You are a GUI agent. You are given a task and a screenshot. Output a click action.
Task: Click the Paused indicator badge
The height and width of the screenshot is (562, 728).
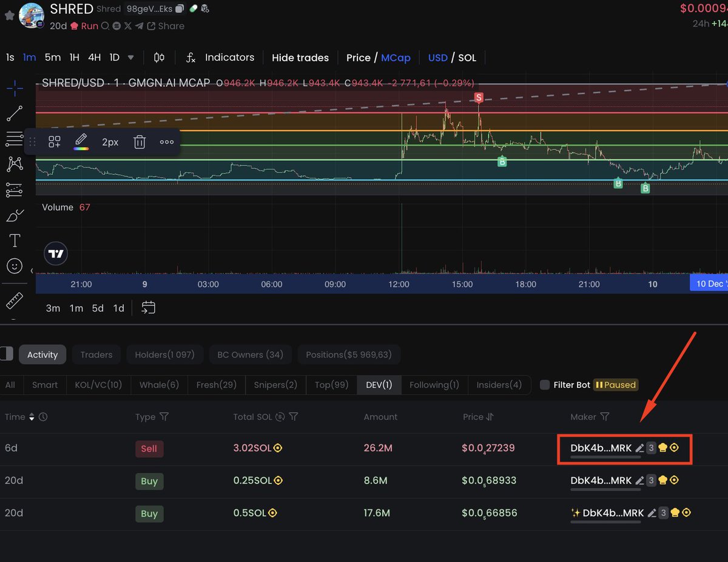pyautogui.click(x=615, y=385)
